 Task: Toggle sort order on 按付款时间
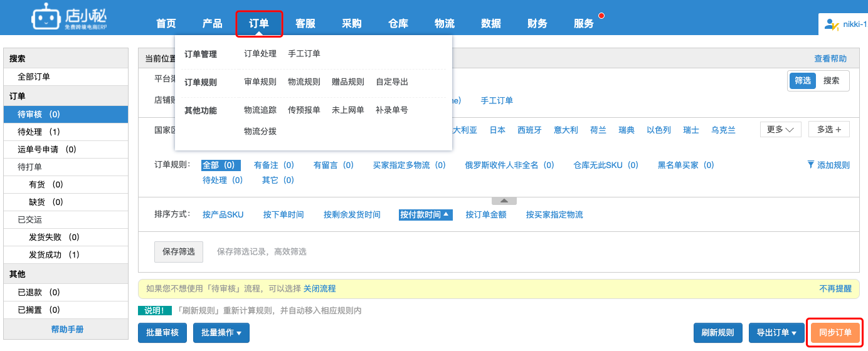coord(425,214)
